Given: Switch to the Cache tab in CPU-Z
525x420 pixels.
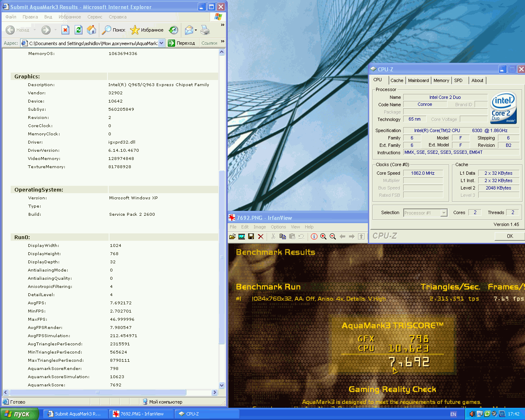Looking at the screenshot, I should pos(397,80).
